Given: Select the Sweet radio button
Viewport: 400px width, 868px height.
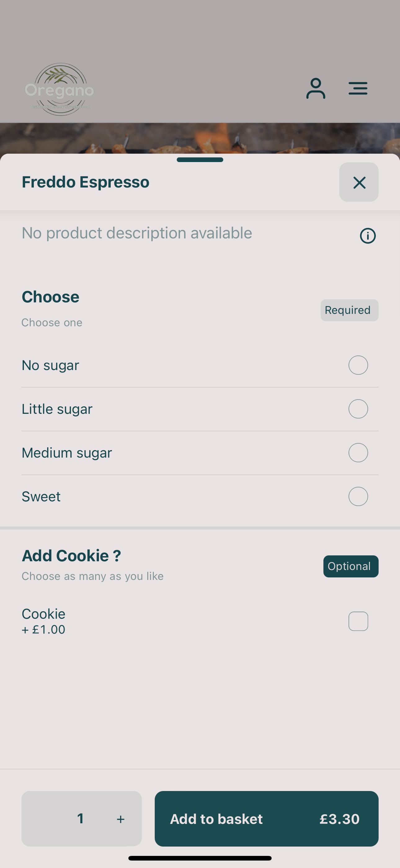Looking at the screenshot, I should [358, 496].
